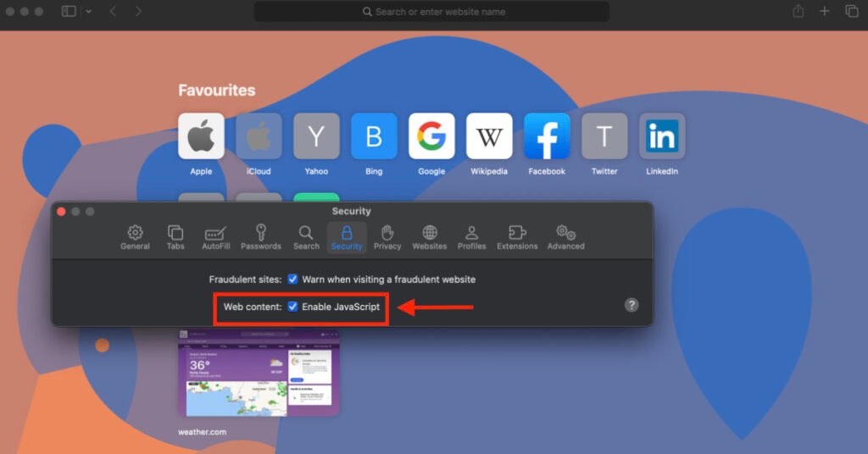Uncheck Warn when visiting fraudulent website
The width and height of the screenshot is (868, 454).
pos(292,279)
